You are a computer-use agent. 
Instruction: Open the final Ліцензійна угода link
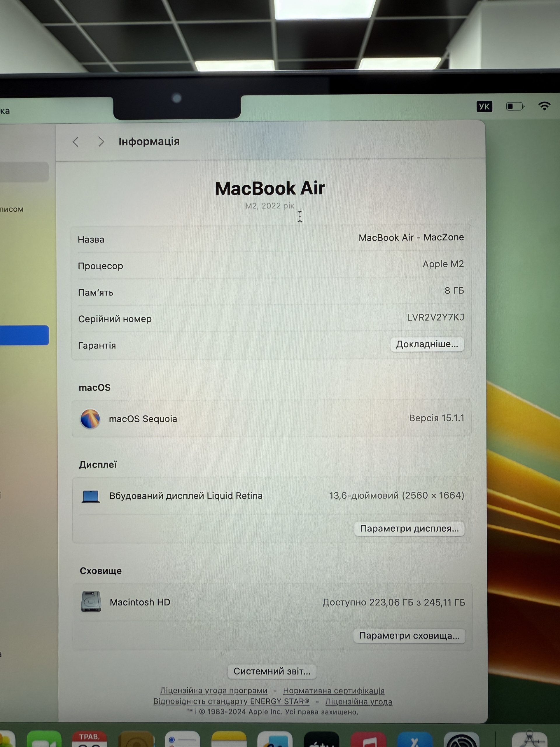point(359,702)
